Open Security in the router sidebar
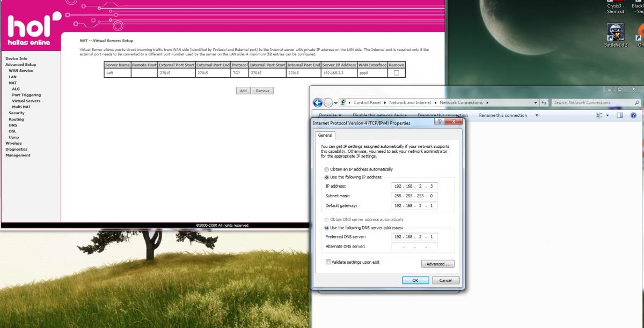 pos(16,113)
